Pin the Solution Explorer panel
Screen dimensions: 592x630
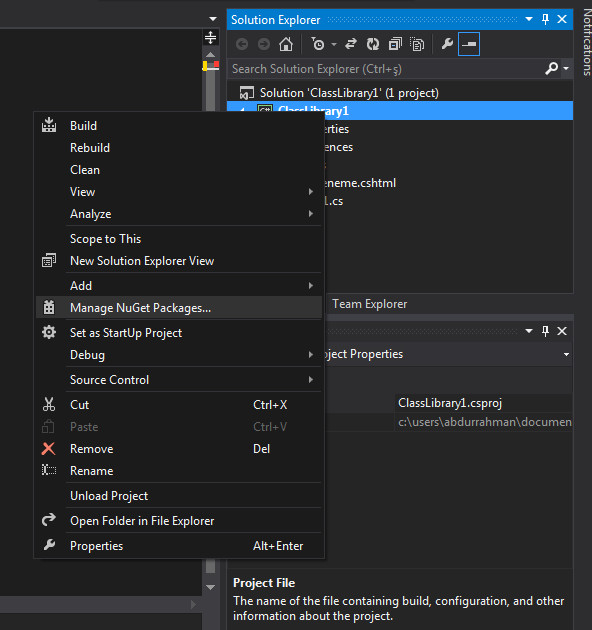point(545,19)
